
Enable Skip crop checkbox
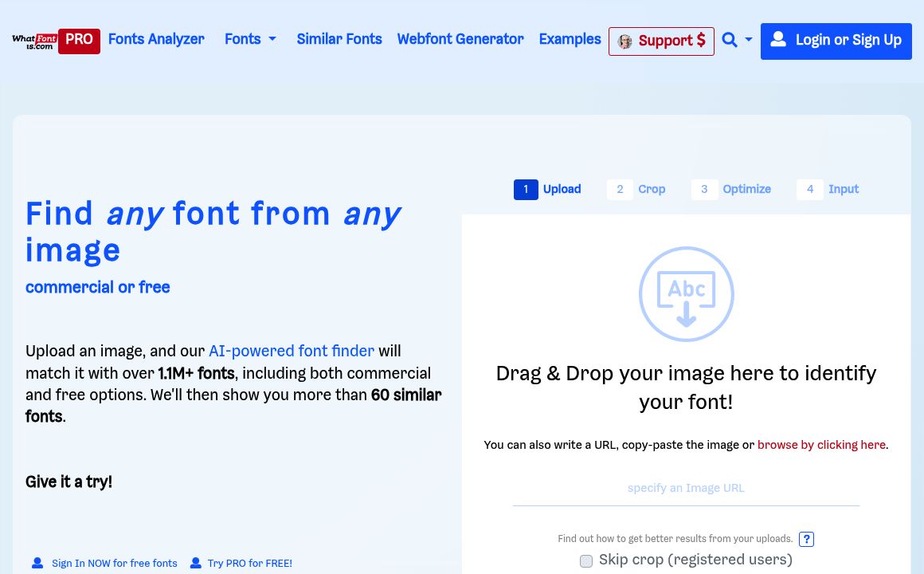[586, 560]
